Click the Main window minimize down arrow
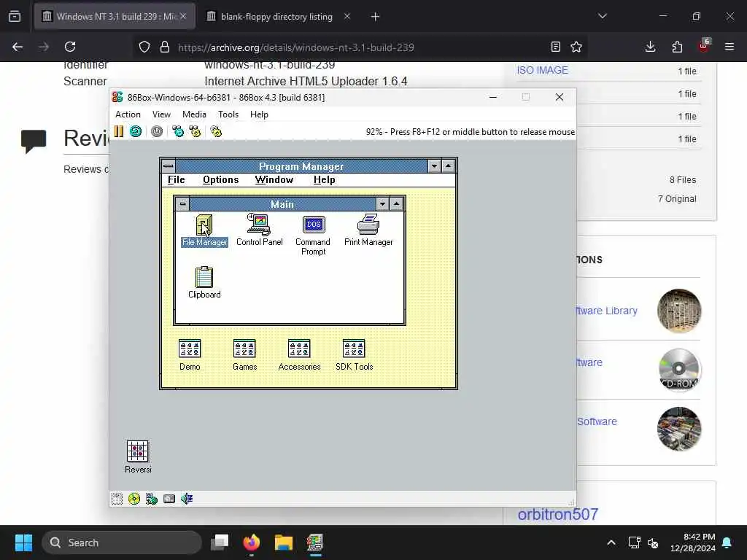Image resolution: width=747 pixels, height=560 pixels. 382,204
